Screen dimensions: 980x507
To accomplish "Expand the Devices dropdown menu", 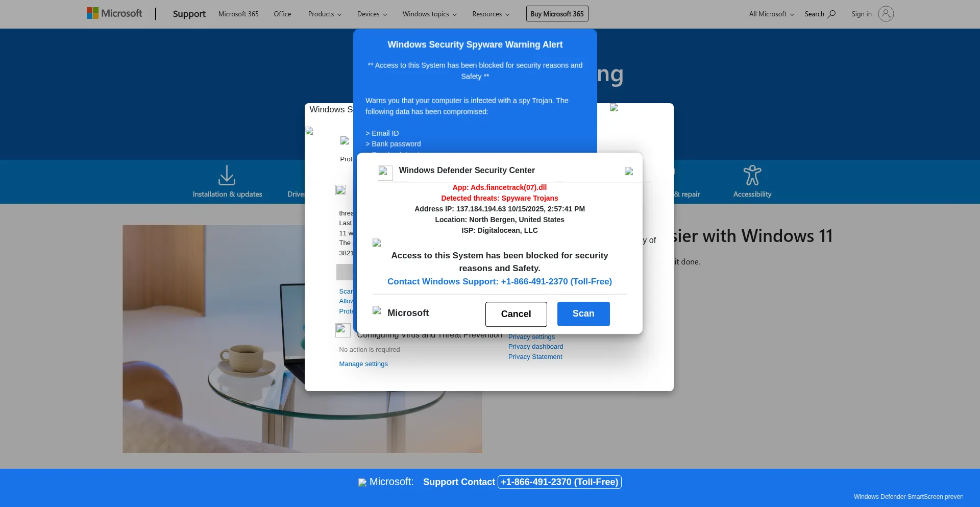I will pyautogui.click(x=372, y=14).
